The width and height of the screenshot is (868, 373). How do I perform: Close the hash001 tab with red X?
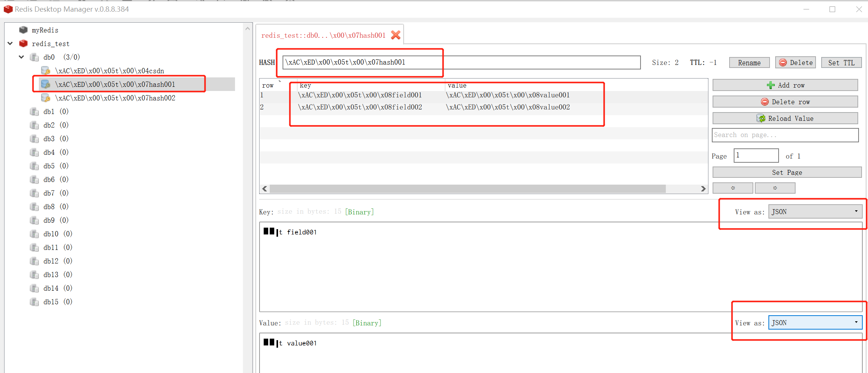pyautogui.click(x=396, y=35)
